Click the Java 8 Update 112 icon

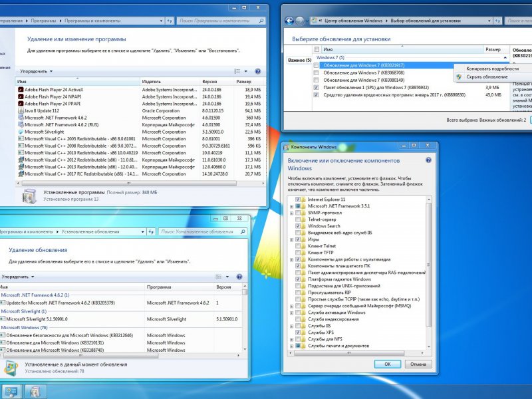[21, 110]
